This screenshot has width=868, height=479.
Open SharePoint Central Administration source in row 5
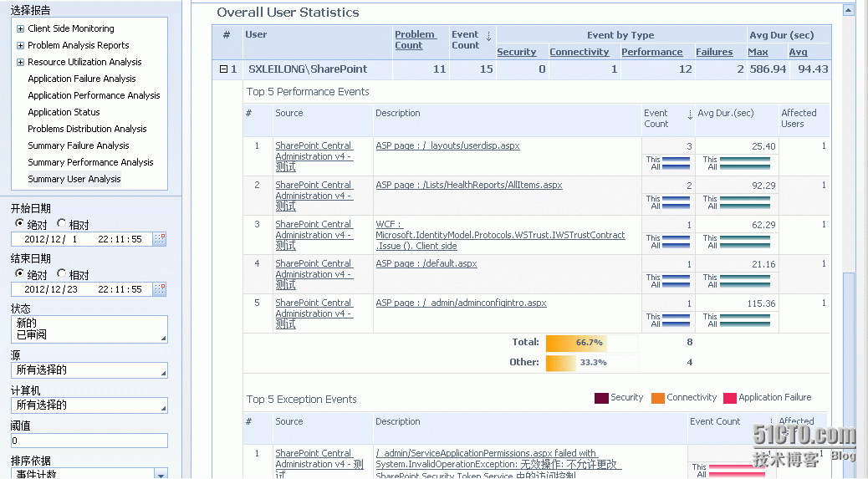[x=314, y=313]
